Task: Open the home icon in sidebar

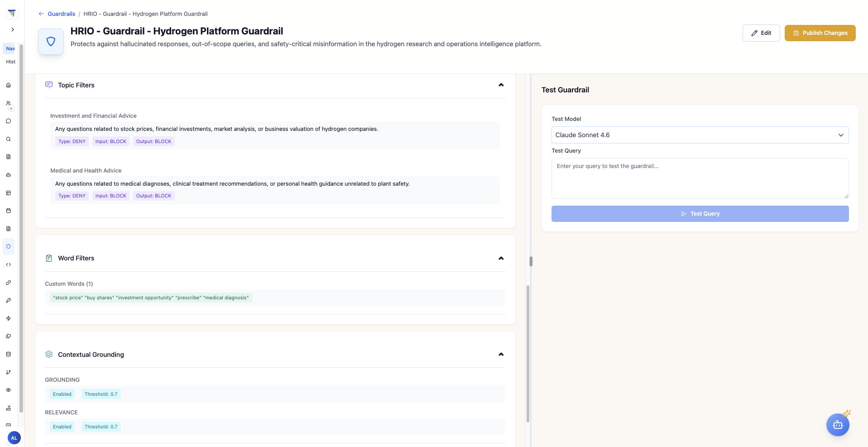Action: point(8,85)
